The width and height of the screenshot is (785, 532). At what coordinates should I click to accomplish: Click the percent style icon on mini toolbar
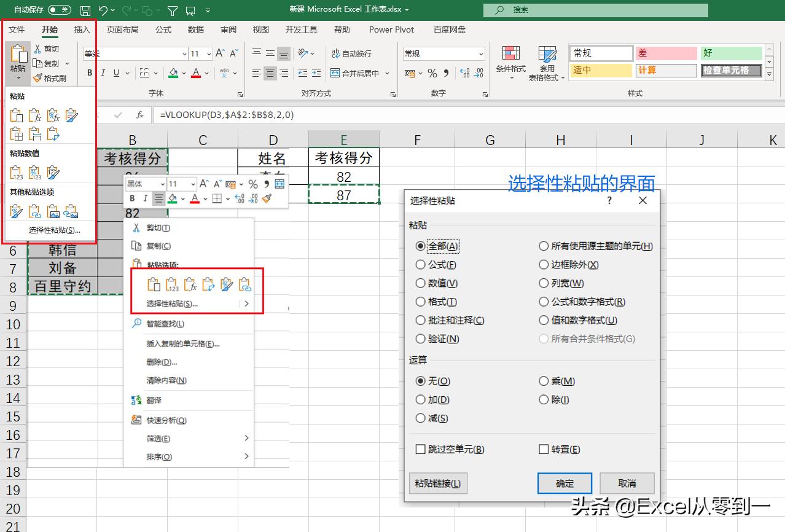click(x=253, y=184)
